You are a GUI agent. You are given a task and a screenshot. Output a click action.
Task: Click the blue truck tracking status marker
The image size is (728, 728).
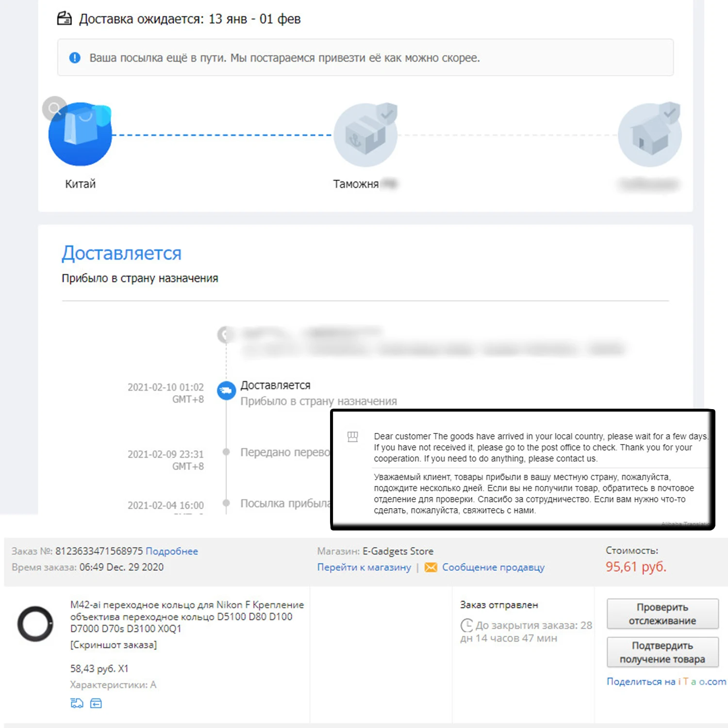(x=226, y=390)
